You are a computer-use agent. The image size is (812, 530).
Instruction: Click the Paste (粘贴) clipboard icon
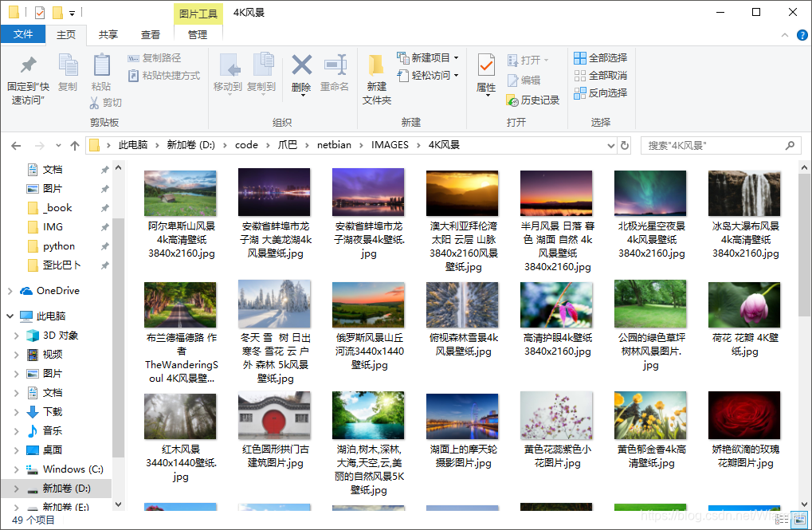(101, 66)
